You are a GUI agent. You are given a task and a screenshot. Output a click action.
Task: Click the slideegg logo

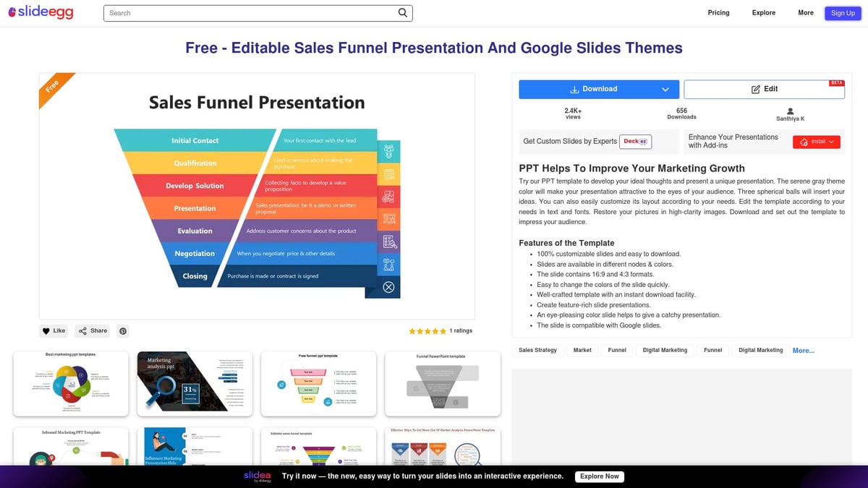41,12
